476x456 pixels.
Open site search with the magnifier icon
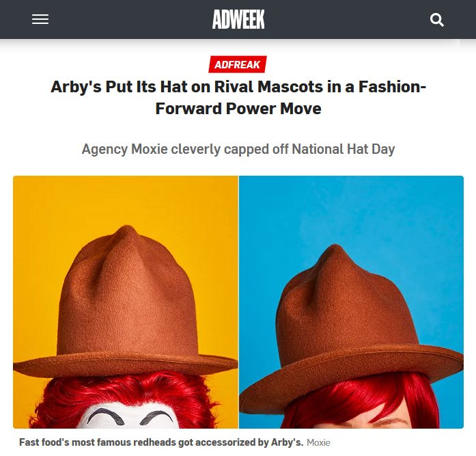tap(437, 20)
